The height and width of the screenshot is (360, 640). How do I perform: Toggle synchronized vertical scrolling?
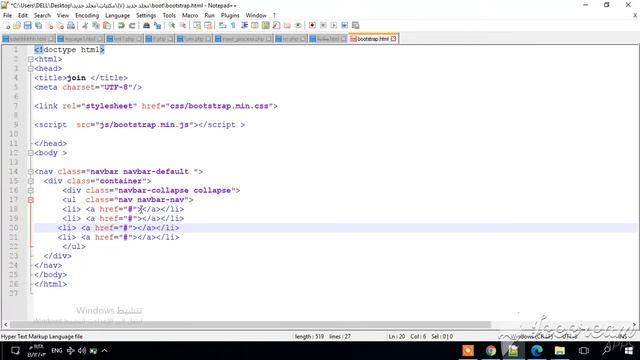coord(198,25)
